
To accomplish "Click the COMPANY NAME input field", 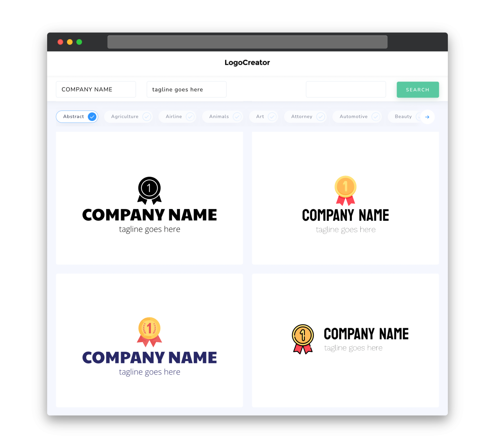I will (x=96, y=89).
